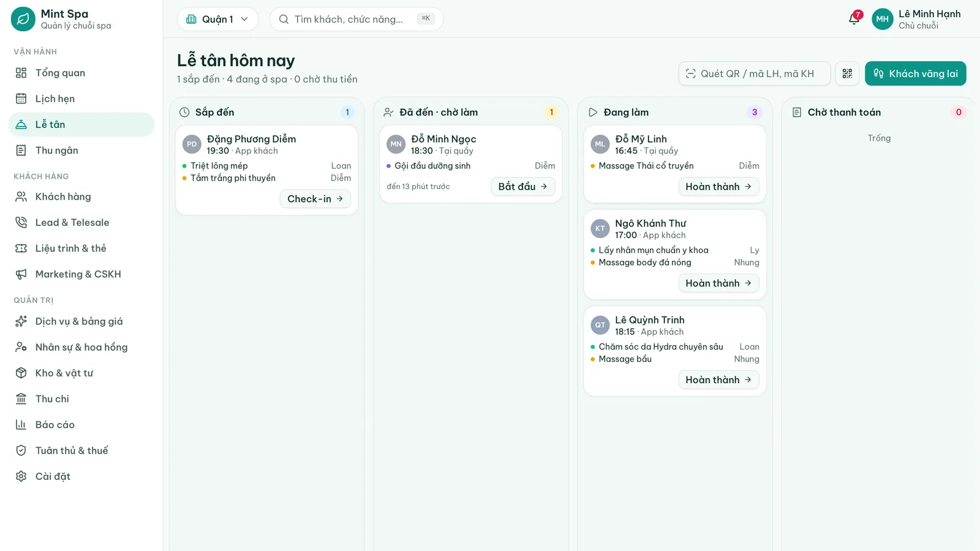The image size is (980, 551).
Task: Click the building icon beside Quận 1
Action: click(191, 19)
